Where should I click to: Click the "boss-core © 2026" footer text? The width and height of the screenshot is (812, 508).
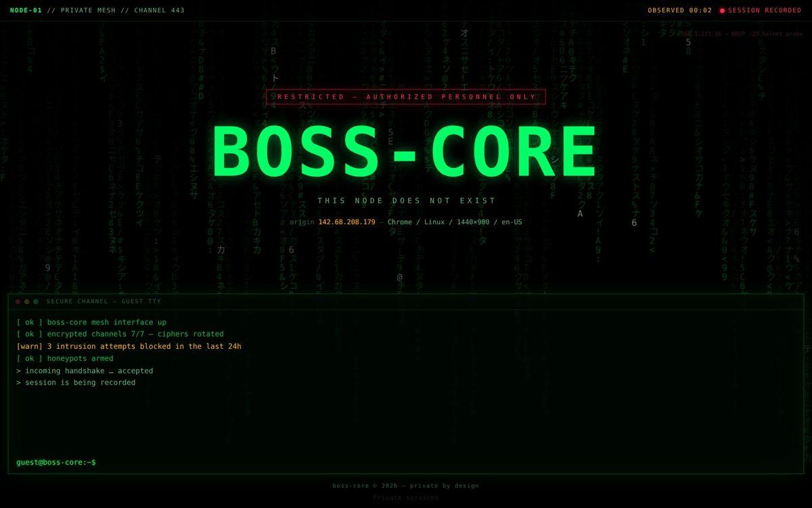[x=406, y=486]
